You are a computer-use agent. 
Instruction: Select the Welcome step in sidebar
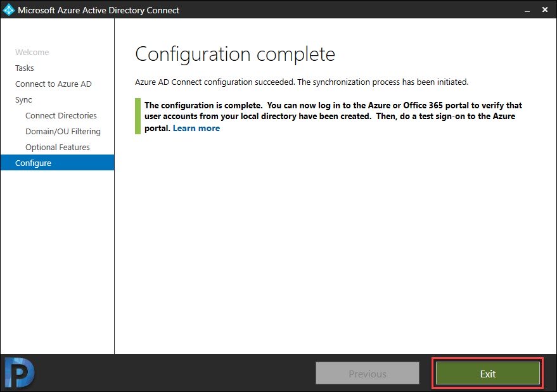click(32, 52)
